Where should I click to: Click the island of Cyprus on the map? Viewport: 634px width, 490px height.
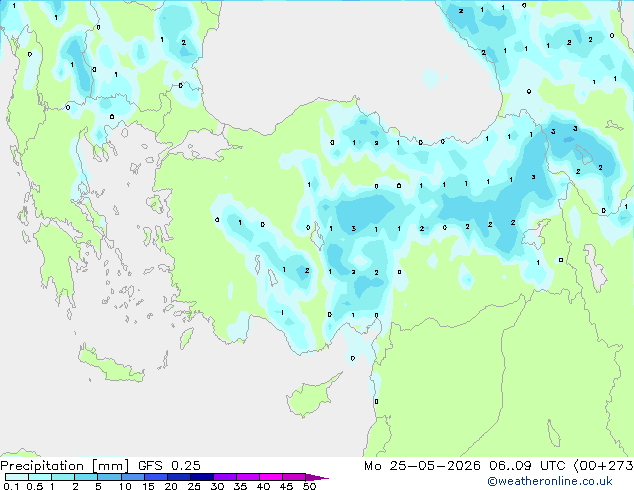(311, 397)
